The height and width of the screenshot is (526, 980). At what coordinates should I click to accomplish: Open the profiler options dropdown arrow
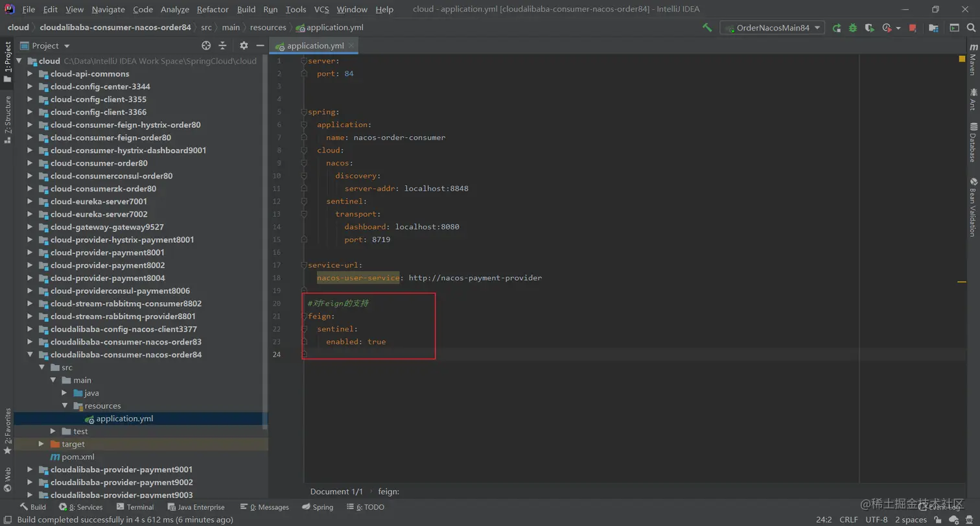pyautogui.click(x=898, y=28)
